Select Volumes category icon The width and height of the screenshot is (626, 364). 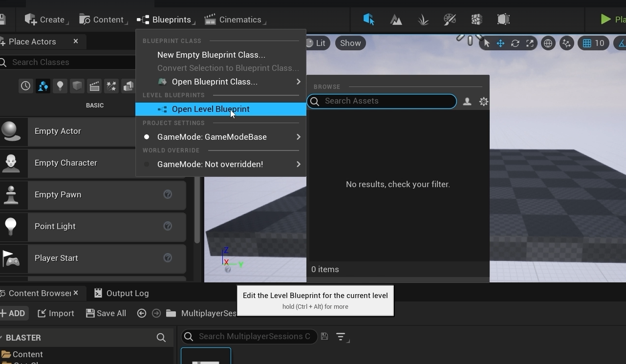click(129, 86)
